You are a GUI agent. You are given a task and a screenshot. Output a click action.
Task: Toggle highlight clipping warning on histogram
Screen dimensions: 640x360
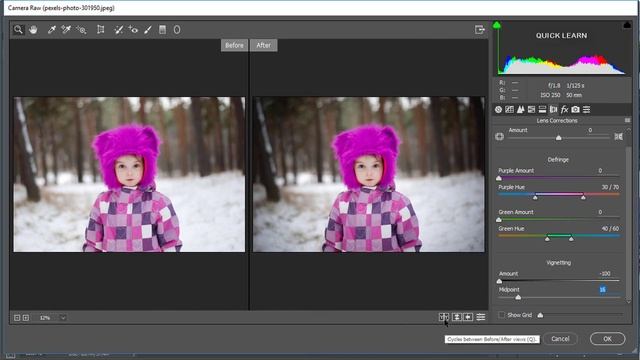pos(627,25)
